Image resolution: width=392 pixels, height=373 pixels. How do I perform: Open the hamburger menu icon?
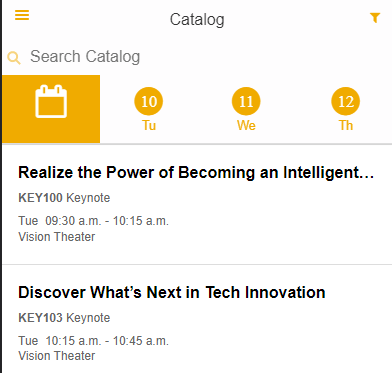[22, 15]
